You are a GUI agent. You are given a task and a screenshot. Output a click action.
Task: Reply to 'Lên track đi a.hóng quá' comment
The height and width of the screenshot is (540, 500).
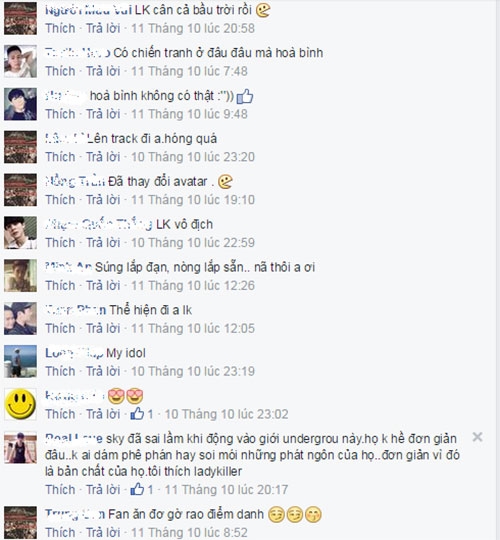[x=103, y=157]
